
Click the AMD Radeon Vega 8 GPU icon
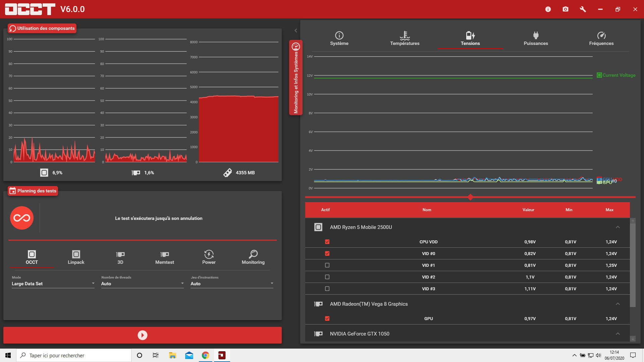click(x=318, y=304)
